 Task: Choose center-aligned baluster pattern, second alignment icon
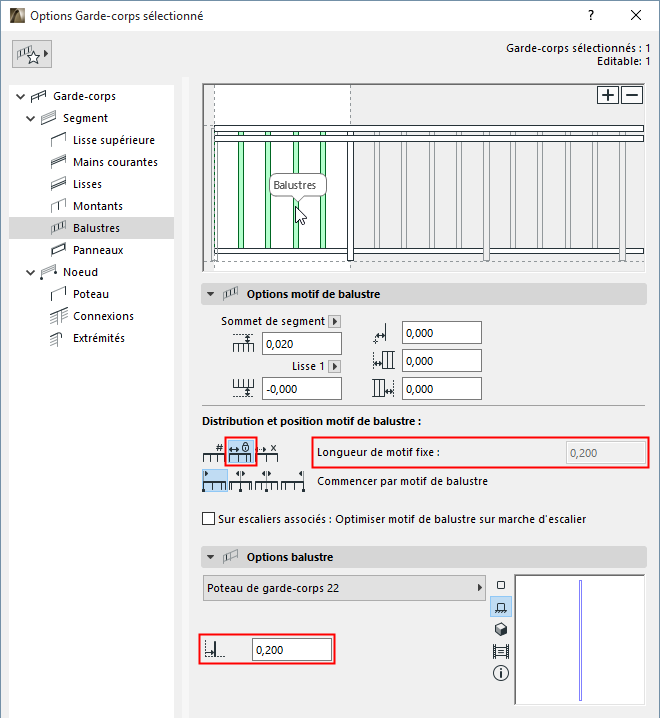(x=241, y=481)
